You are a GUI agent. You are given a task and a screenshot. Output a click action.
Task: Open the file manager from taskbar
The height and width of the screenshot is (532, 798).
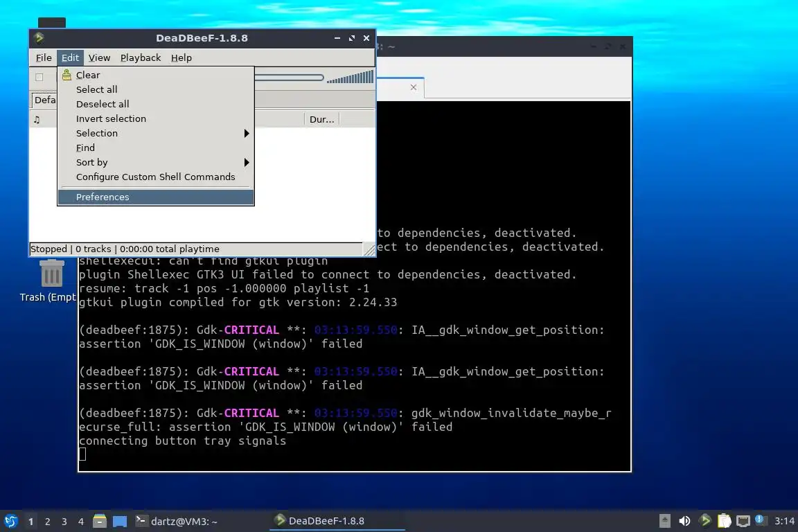click(100, 521)
